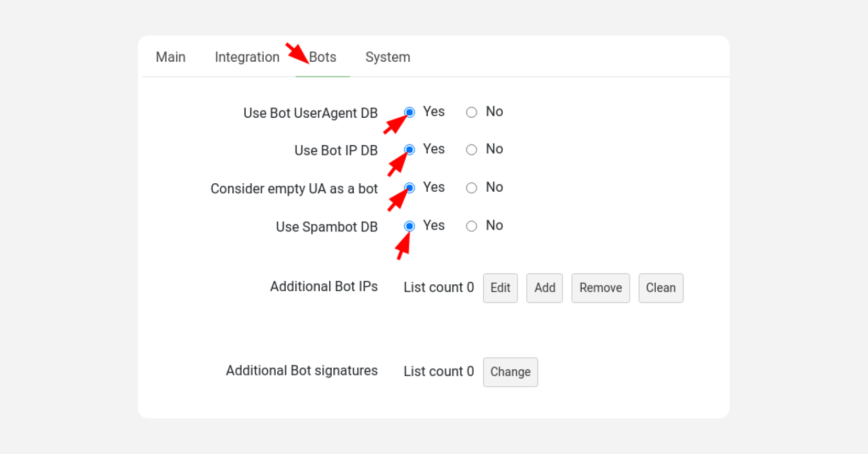Click the 'Additional Bot IPs' label

[x=324, y=286]
